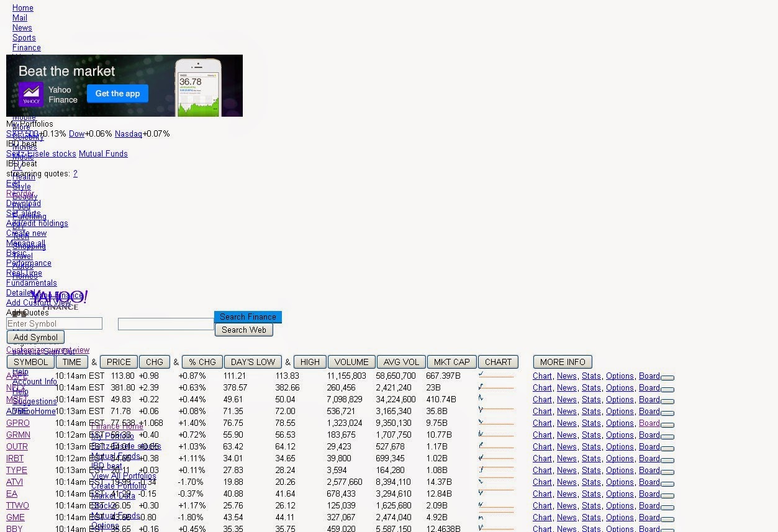Sort by the CHG column header
Screen dimensions: 778x532
pos(155,362)
